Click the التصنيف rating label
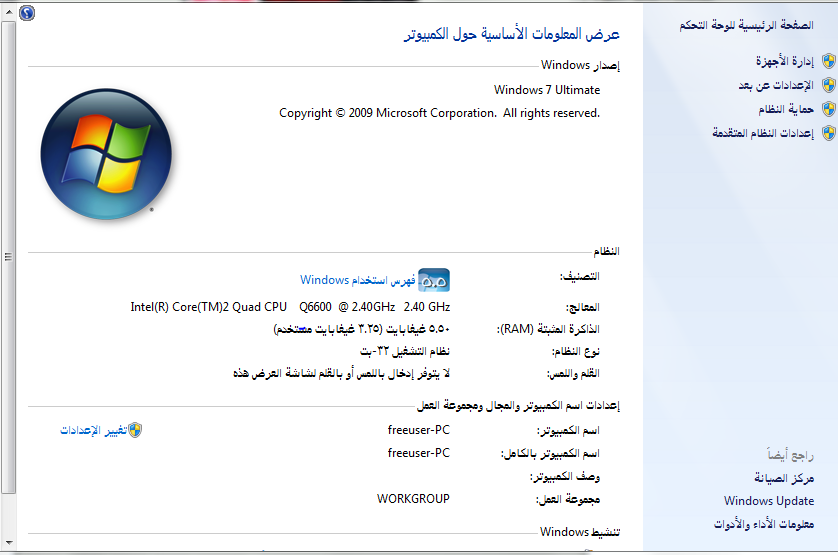This screenshot has width=838, height=555. pyautogui.click(x=579, y=276)
